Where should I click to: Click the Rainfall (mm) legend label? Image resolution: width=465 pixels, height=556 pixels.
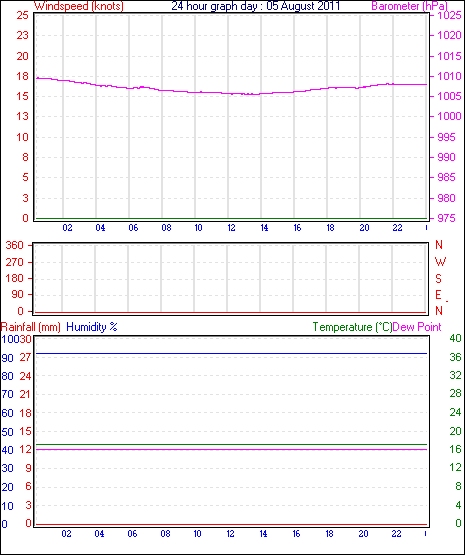coord(31,327)
